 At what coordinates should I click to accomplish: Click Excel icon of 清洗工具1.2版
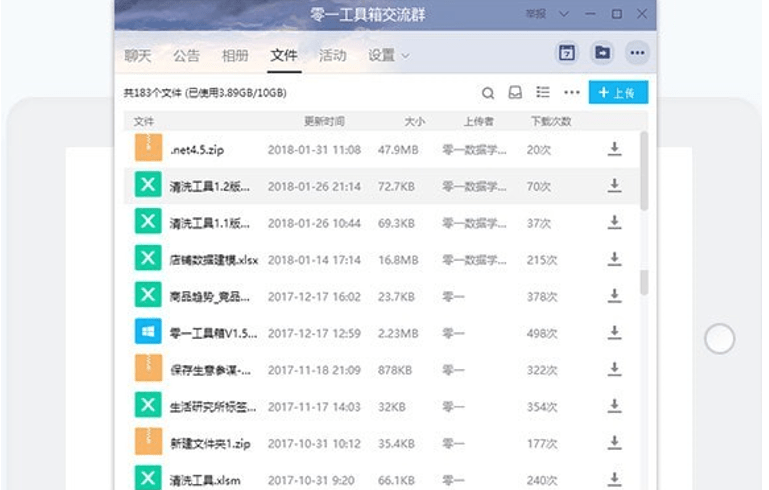tap(148, 184)
